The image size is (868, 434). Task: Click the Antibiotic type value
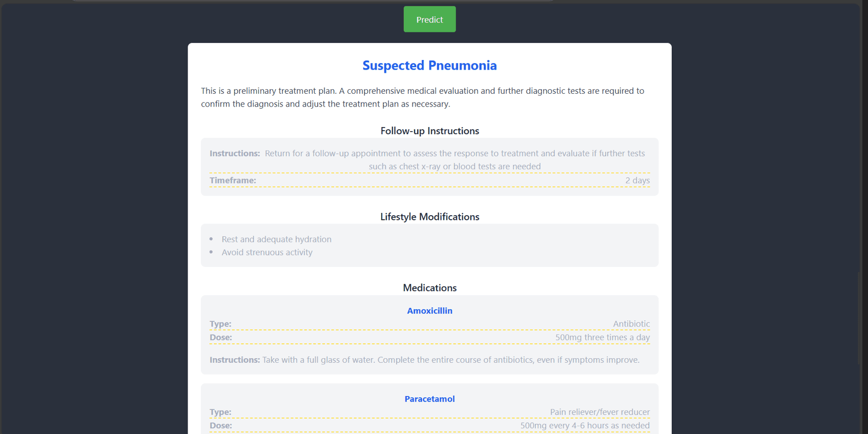(x=631, y=324)
